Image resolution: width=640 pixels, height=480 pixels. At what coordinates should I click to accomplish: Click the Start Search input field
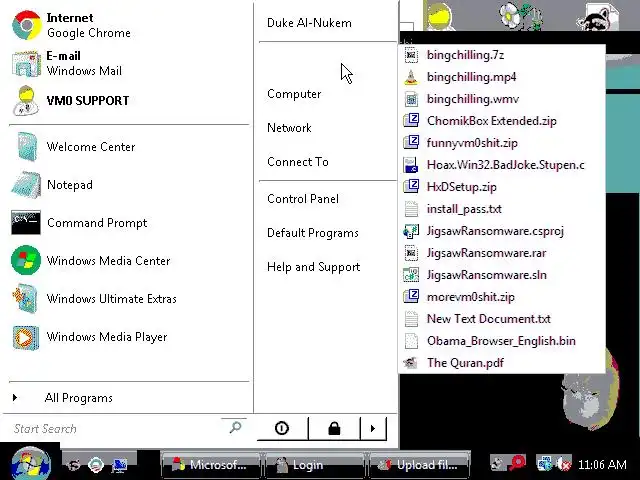tap(118, 428)
